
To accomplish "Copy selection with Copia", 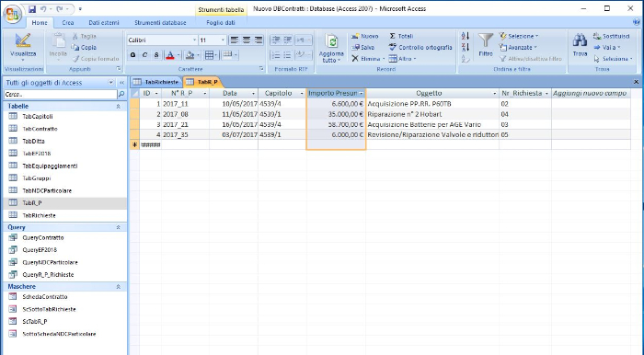I will click(85, 47).
